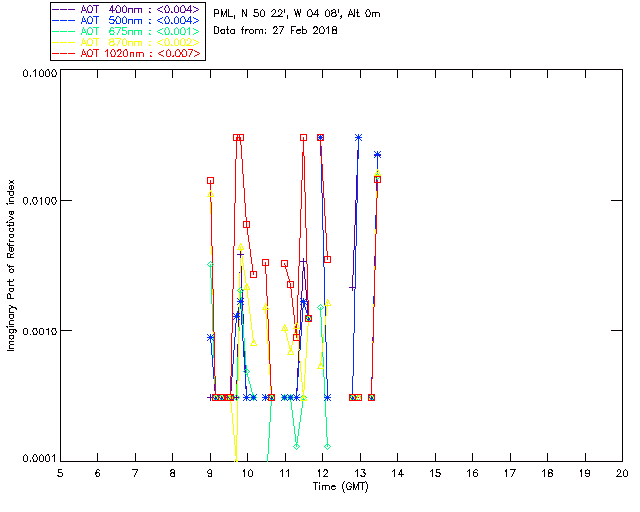
Task: Click the AOT 870nm legend entry
Action: pyautogui.click(x=127, y=42)
